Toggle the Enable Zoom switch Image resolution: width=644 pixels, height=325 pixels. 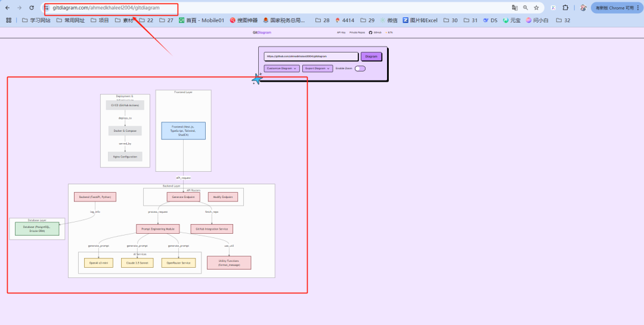pyautogui.click(x=360, y=69)
